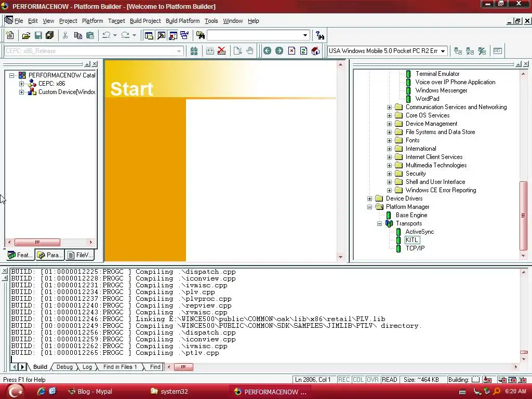The height and width of the screenshot is (399, 532).
Task: Click the Save All toolbar icon
Action: 50,35
